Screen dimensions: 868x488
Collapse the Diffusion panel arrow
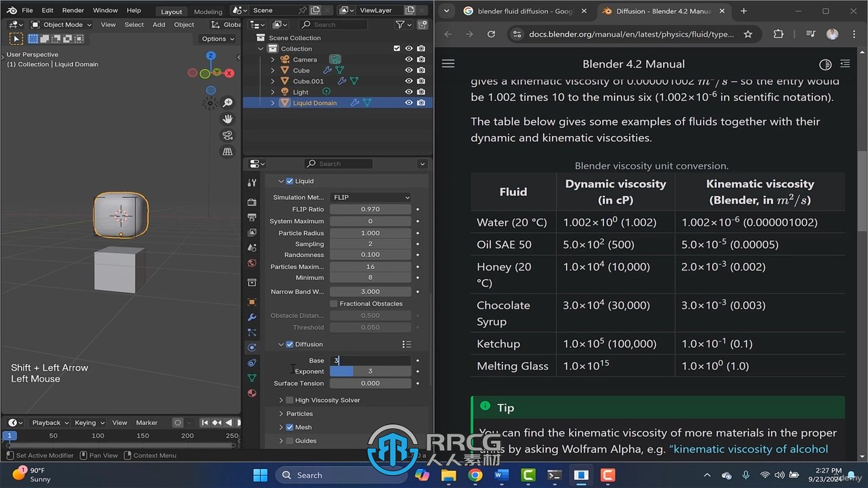[281, 344]
